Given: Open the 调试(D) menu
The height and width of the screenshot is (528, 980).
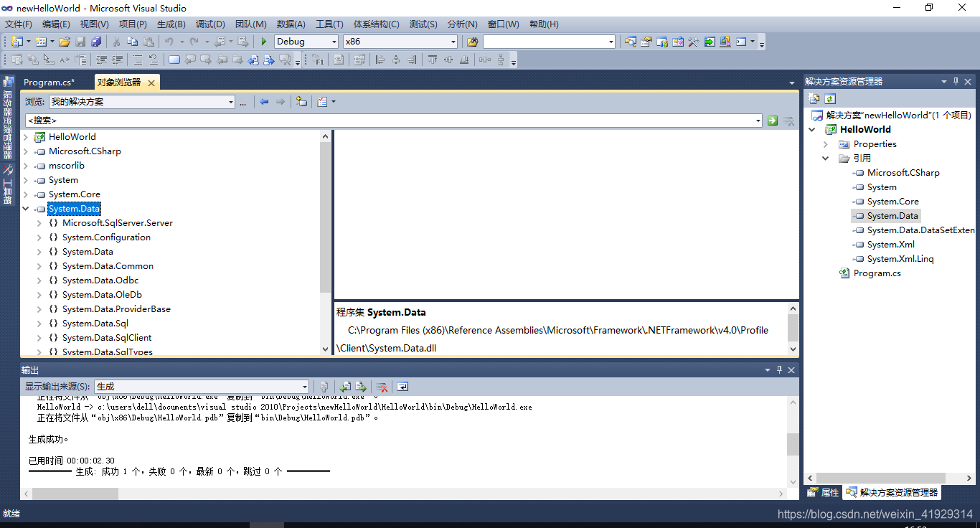Looking at the screenshot, I should click(x=210, y=24).
